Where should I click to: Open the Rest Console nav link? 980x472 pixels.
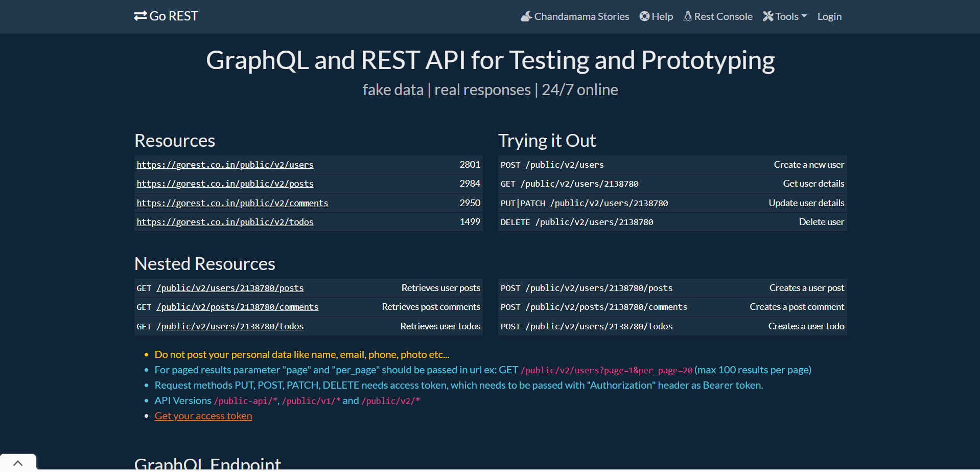(x=723, y=16)
